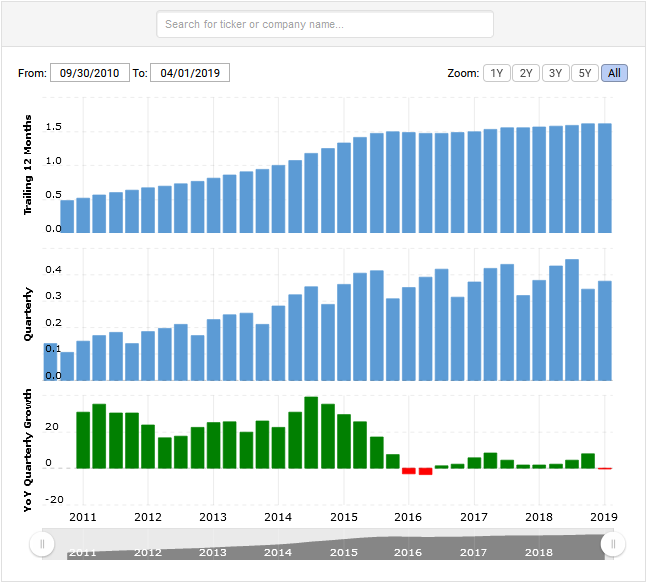The image size is (648, 585).
Task: Click 2014 in the bottom navigator strip
Action: click(x=278, y=552)
